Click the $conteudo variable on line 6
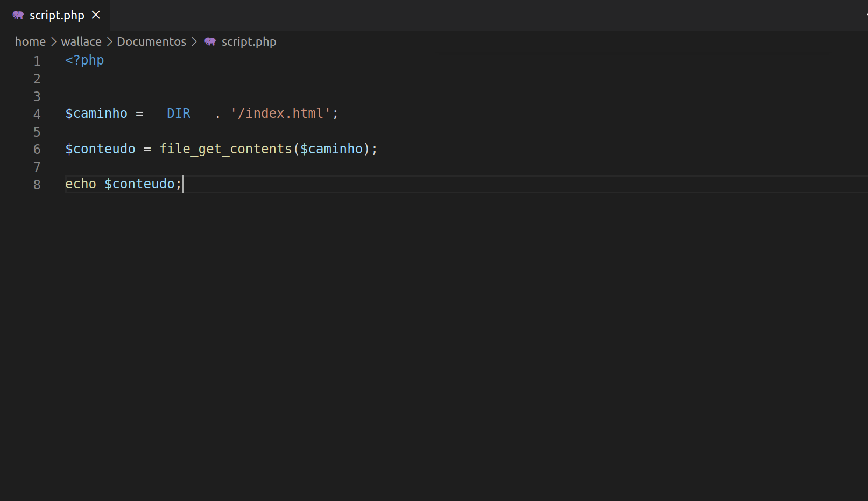Screen dimensions: 868x501 click(x=100, y=149)
